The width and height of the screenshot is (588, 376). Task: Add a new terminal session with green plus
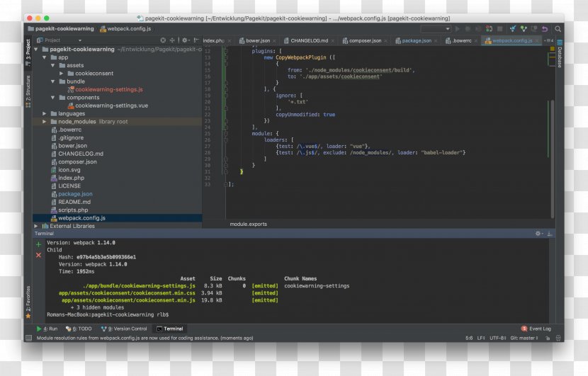pos(38,244)
